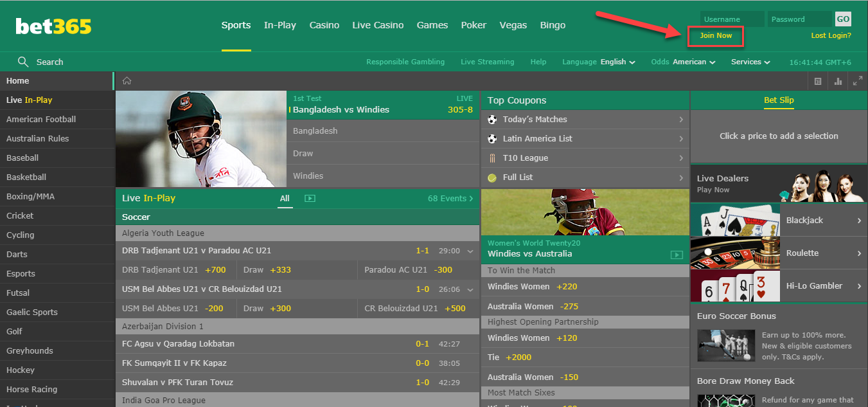The width and height of the screenshot is (868, 407).
Task: Open the bet slip list view icon
Action: click(818, 81)
